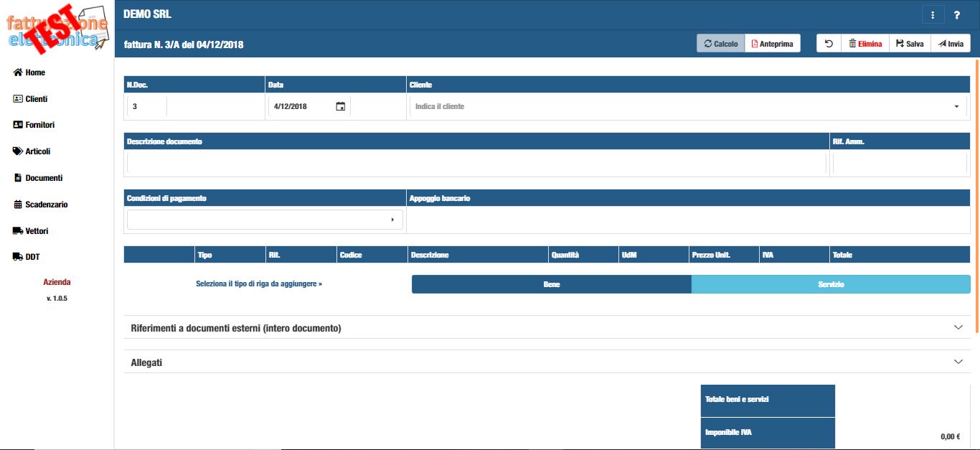Open Scadenzario from the sidebar

[46, 205]
